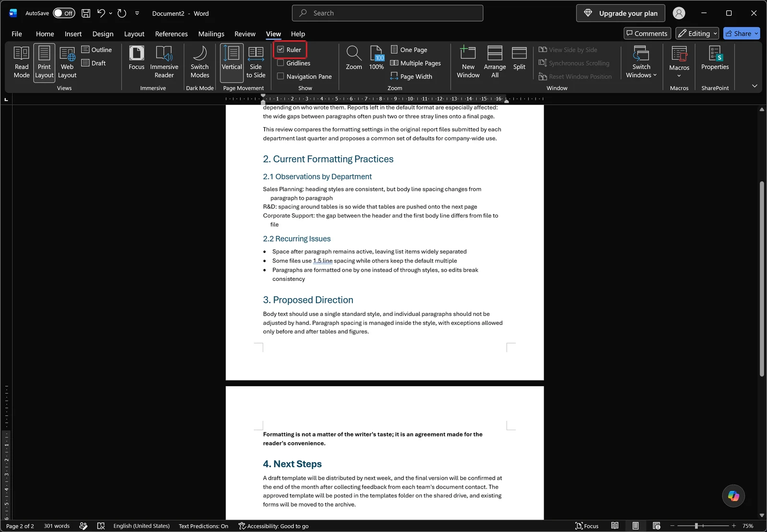The image size is (767, 532).
Task: Switch to the Home tab
Action: coord(45,34)
